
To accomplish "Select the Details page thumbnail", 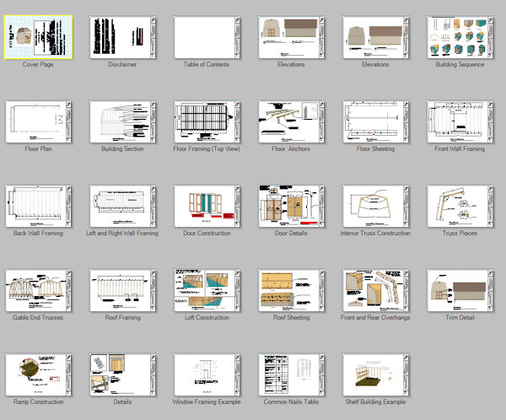I will (122, 374).
